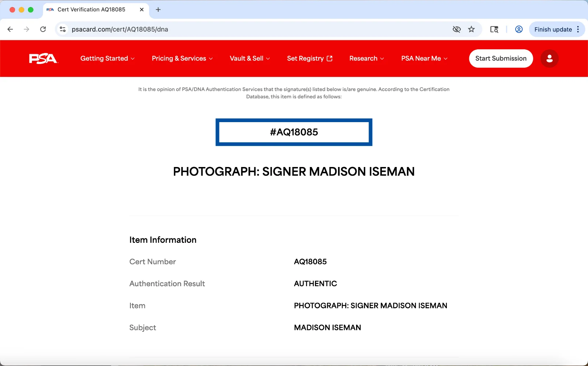Expand the Getting Started menu
Image resolution: width=588 pixels, height=366 pixels.
coord(108,58)
